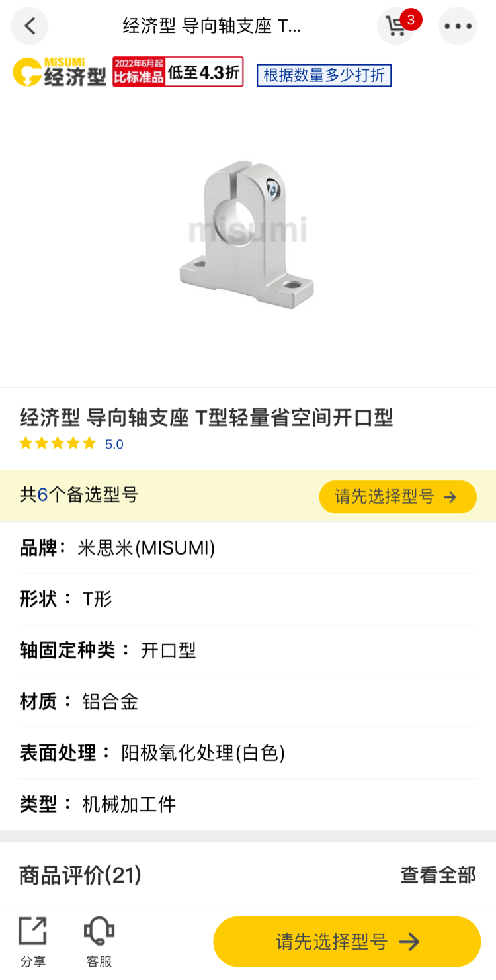
Task: Tap the 商品评价(21) reviews heading
Action: (x=80, y=875)
